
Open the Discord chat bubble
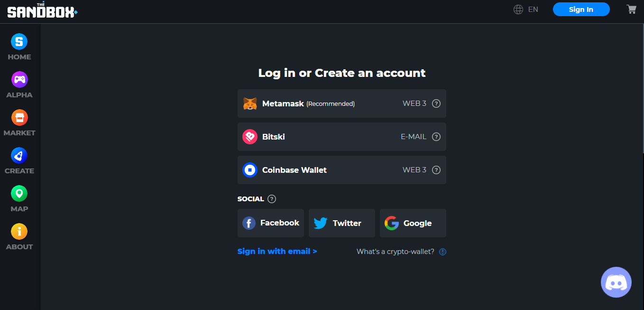(x=616, y=282)
